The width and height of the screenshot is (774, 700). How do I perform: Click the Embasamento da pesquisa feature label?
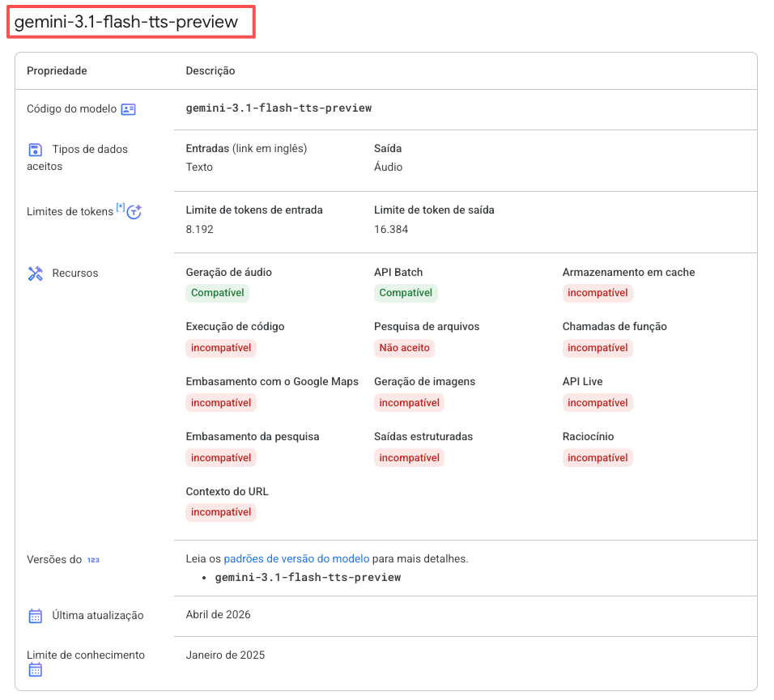pos(253,436)
